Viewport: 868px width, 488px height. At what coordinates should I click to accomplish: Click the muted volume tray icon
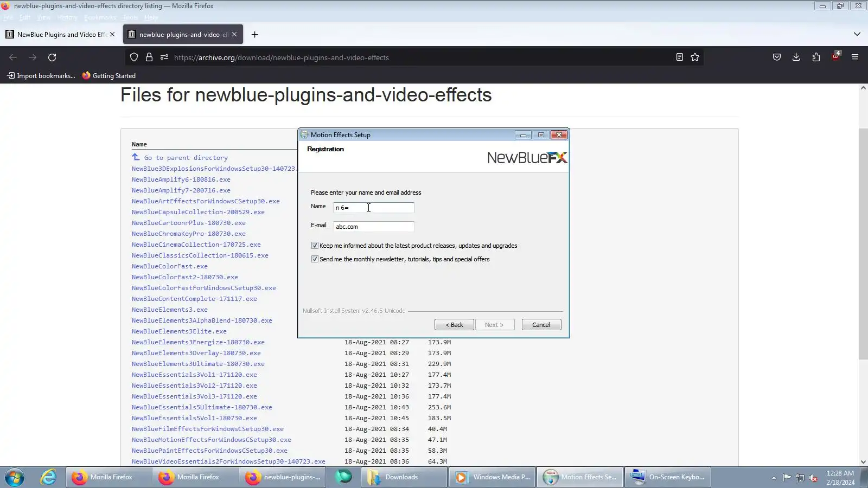813,478
